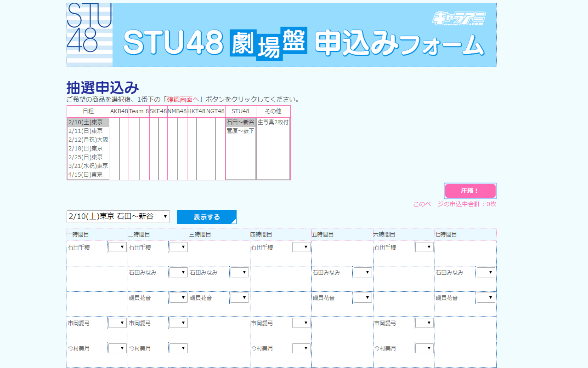The height and width of the screenshot is (368, 588).
Task: Click the 一時間目 table header
Action: click(x=97, y=235)
